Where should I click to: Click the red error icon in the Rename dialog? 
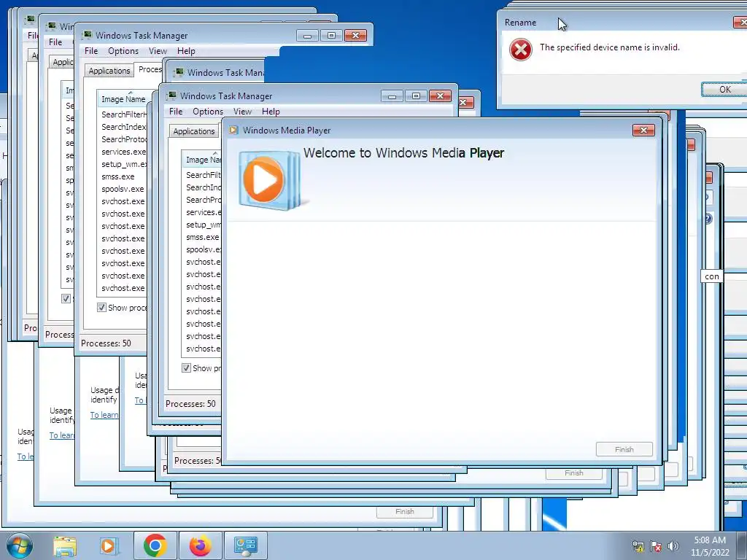(520, 50)
